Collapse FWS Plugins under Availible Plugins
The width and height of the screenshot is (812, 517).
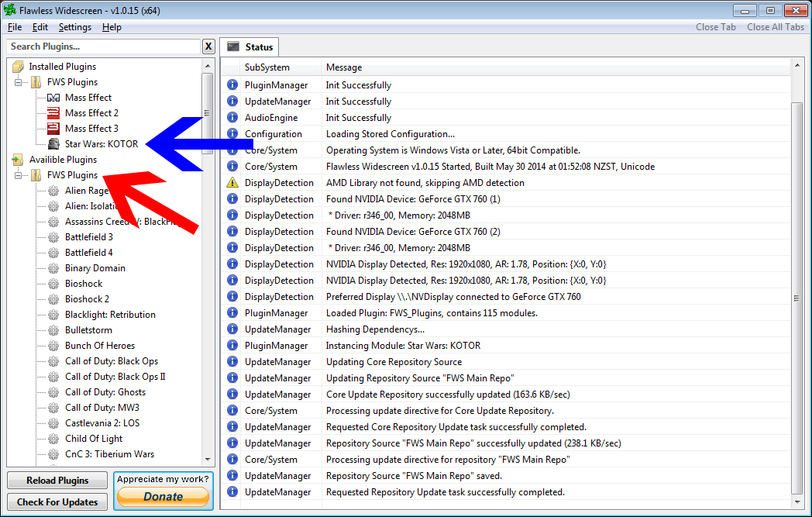[18, 175]
